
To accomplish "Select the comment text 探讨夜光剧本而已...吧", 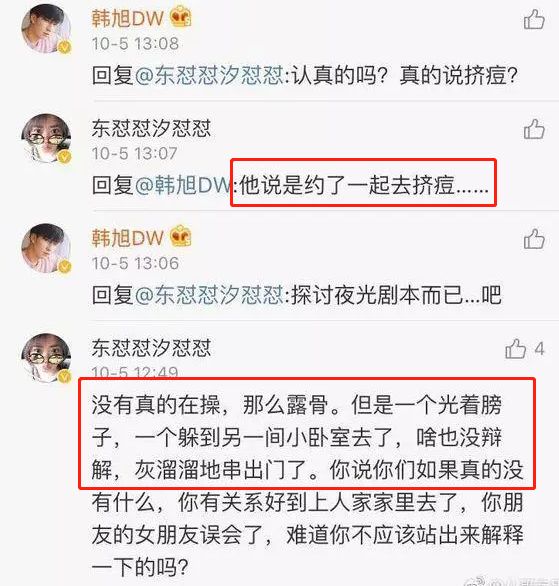I will coord(396,295).
